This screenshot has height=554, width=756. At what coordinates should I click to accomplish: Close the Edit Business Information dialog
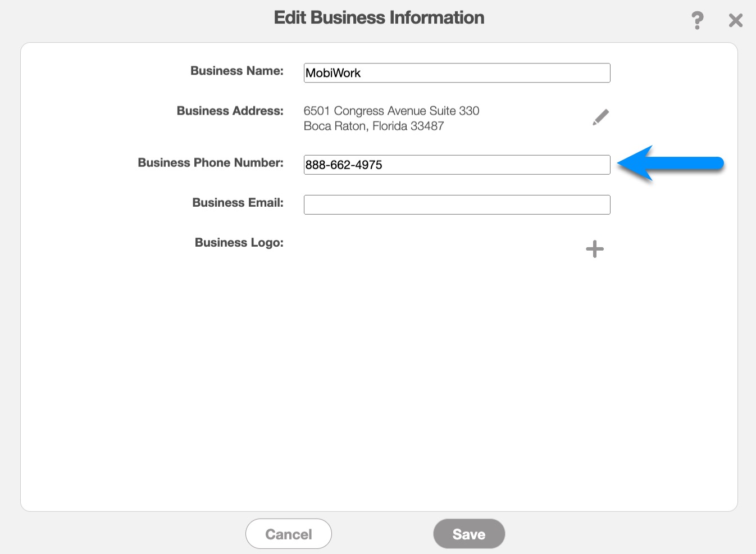point(735,21)
